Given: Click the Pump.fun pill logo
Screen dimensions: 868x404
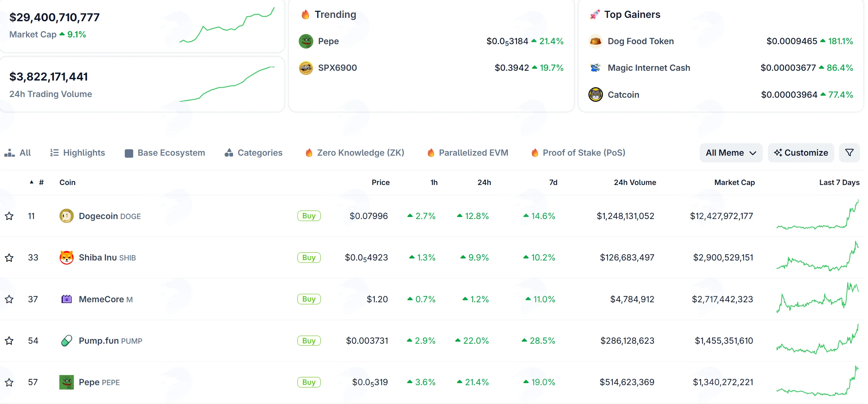Looking at the screenshot, I should click(x=66, y=341).
